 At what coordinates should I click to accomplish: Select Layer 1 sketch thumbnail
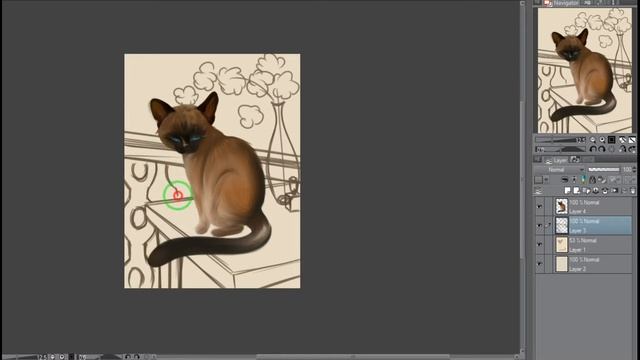(562, 245)
